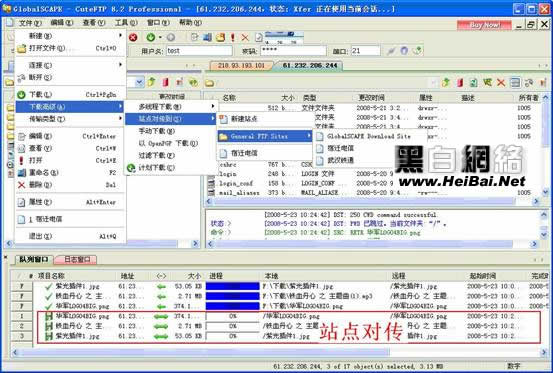Choose 手动下载 in the download submenu
553x373 pixels.
click(171, 131)
